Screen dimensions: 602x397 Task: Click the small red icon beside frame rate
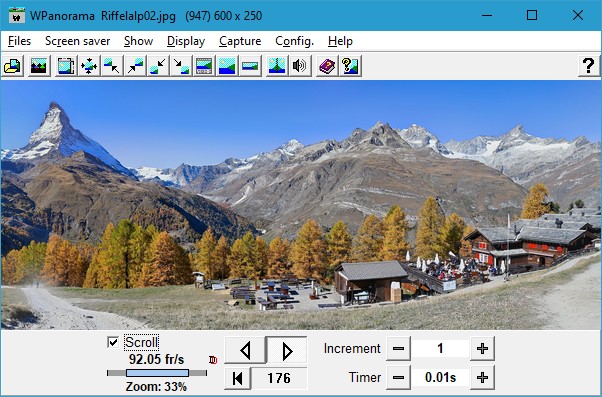tap(213, 360)
